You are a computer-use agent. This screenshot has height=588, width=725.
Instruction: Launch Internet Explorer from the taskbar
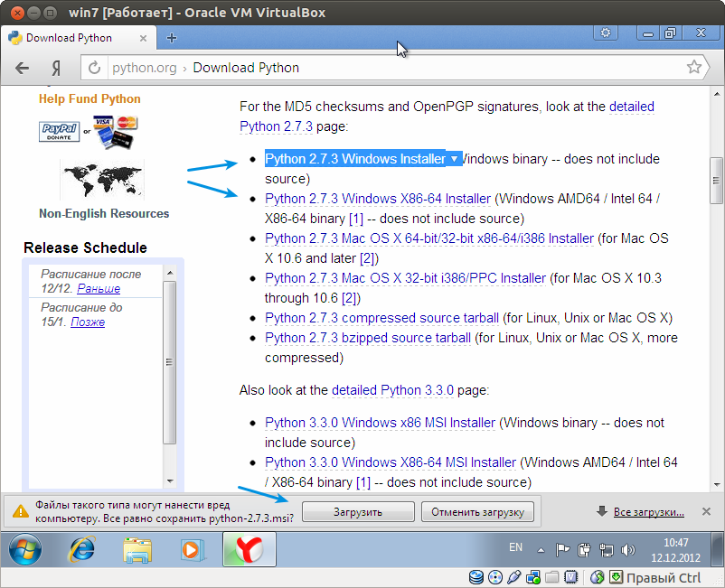coord(82,549)
